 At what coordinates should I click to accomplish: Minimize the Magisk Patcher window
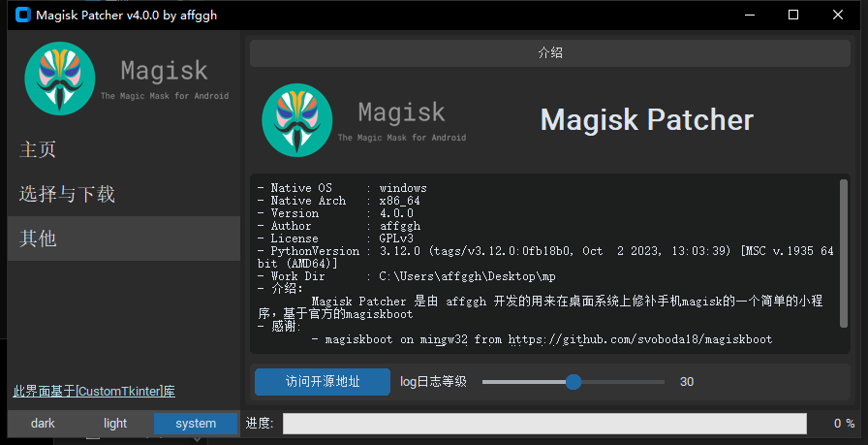750,15
